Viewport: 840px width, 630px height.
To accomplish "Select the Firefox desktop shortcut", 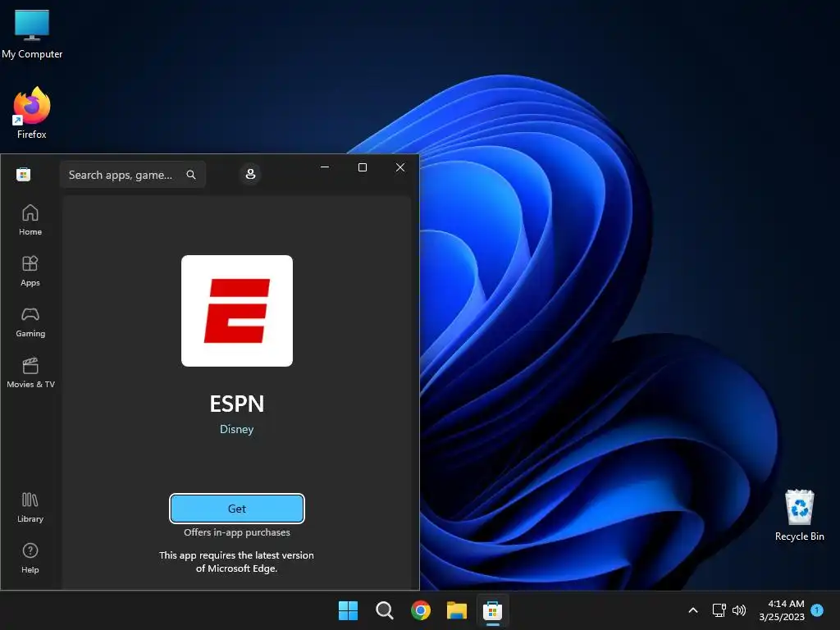I will [32, 113].
